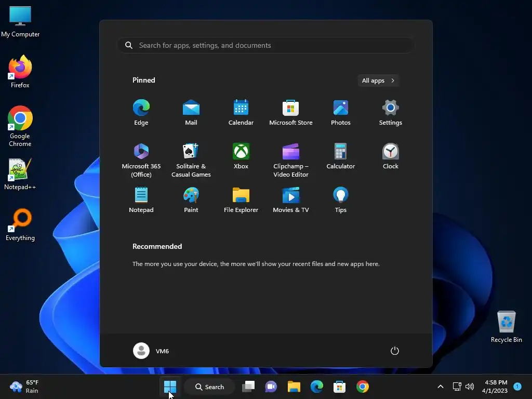
Task: Select the Notepad++ desktop shortcut
Action: (20, 174)
